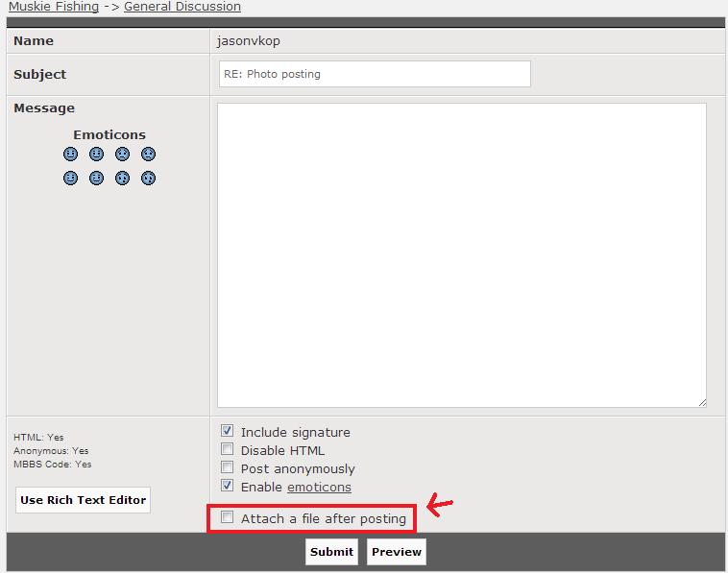Click into the Subject text field
This screenshot has height=573, width=728.
pyautogui.click(x=375, y=74)
